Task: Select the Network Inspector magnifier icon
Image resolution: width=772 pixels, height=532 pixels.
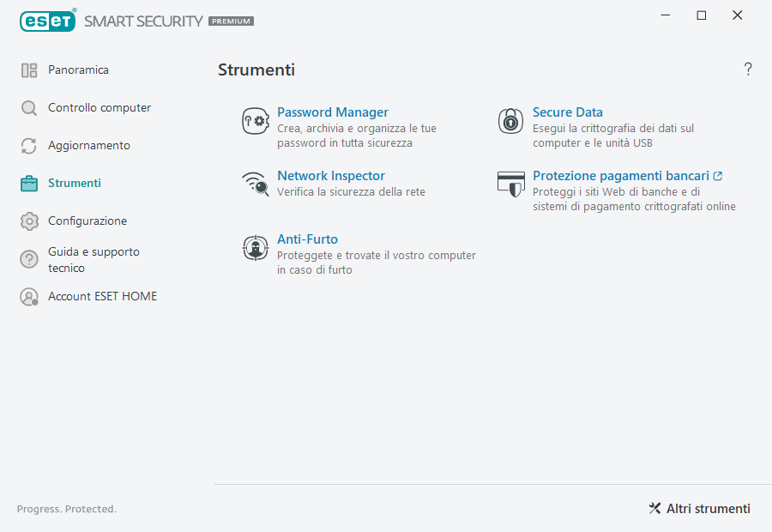Action: (x=255, y=184)
